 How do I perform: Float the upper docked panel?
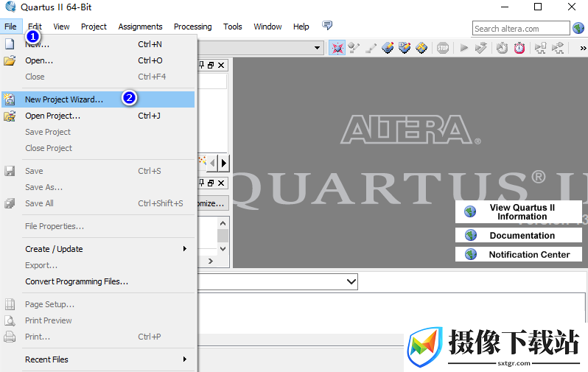[211, 66]
